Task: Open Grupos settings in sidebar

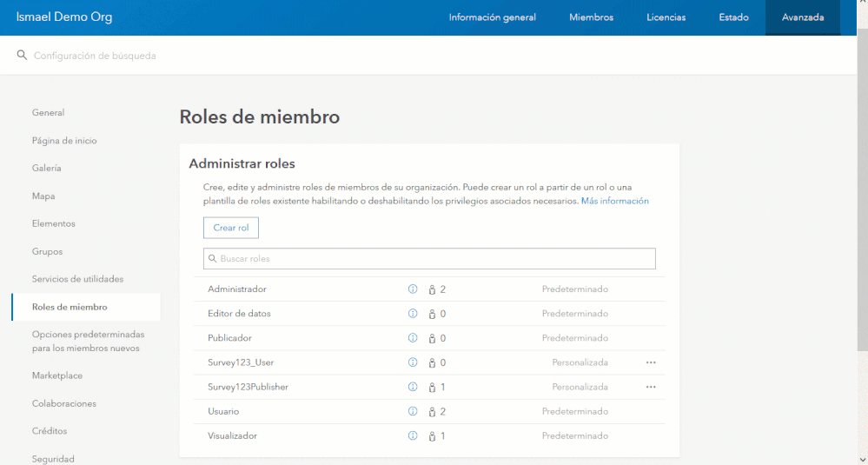Action: coord(47,251)
